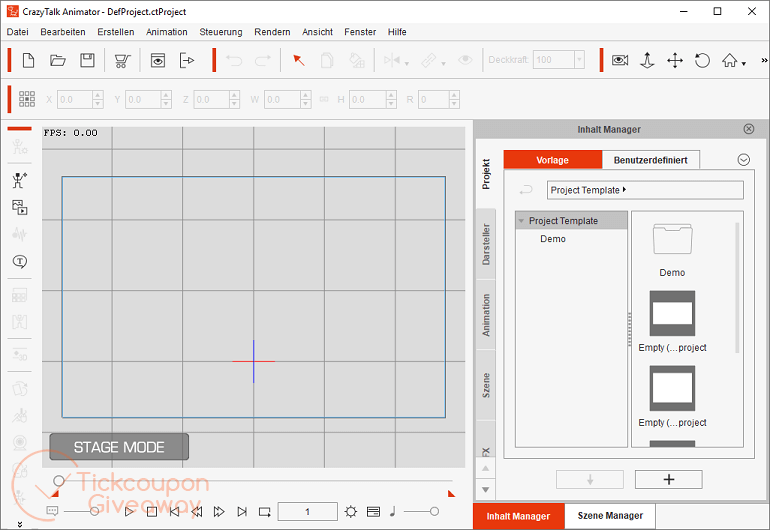Select the red arrow pointer tool
The width and height of the screenshot is (770, 530).
(x=299, y=60)
